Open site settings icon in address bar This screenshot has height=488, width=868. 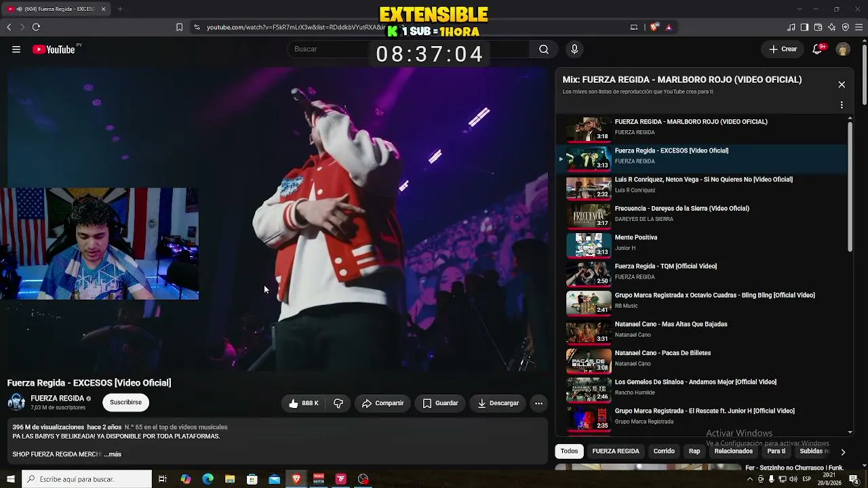(x=197, y=27)
